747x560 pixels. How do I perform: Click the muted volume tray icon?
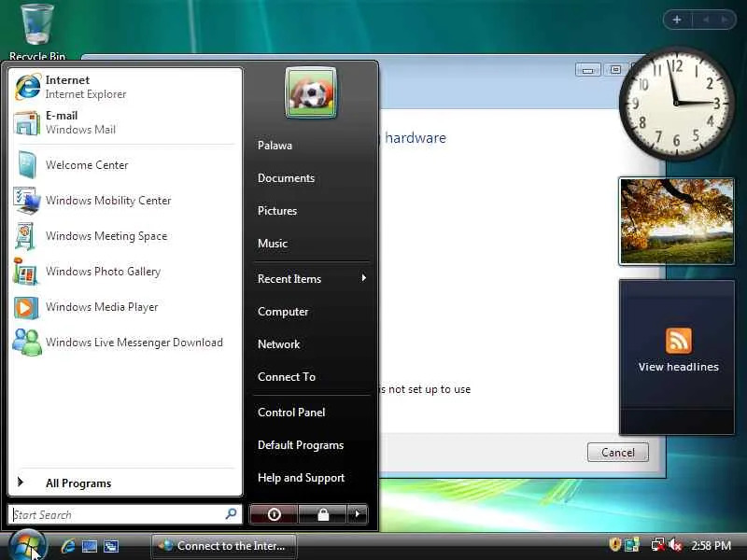[x=675, y=545]
